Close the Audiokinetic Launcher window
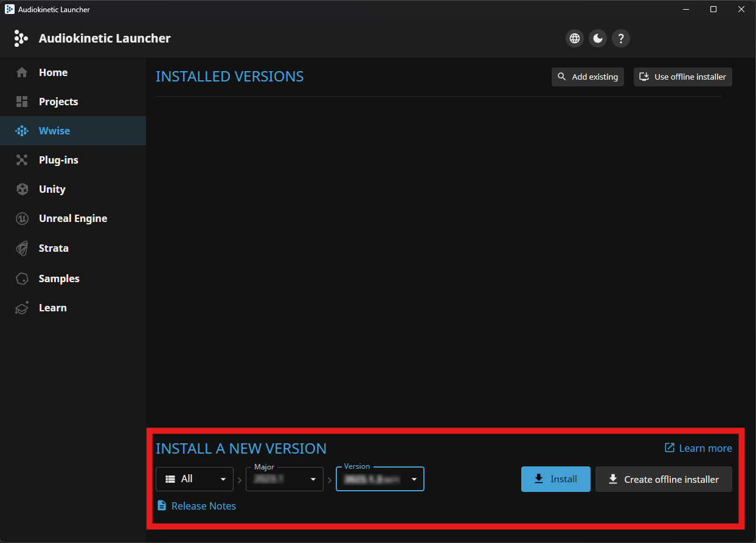The width and height of the screenshot is (756, 543). coord(741,9)
